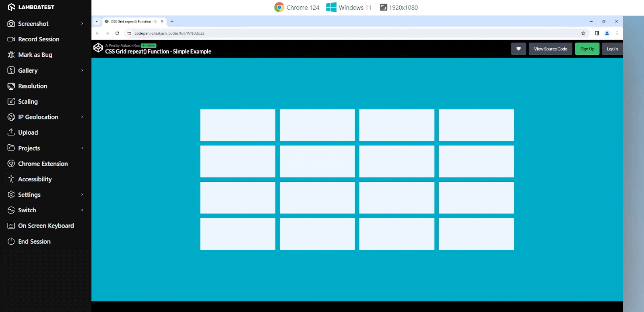The image size is (644, 312).
Task: Click the Windows 11 OS indicator
Action: pos(349,7)
